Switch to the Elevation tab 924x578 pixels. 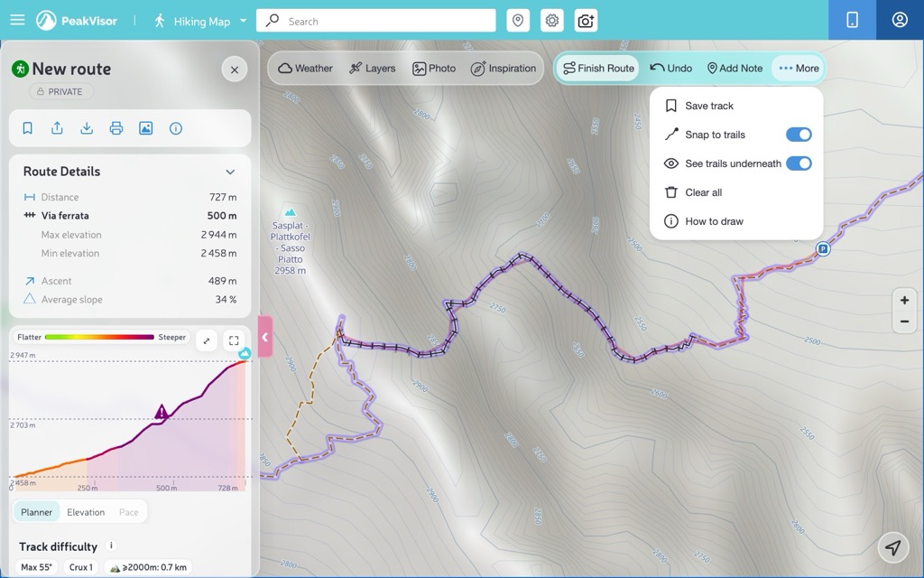click(x=86, y=512)
